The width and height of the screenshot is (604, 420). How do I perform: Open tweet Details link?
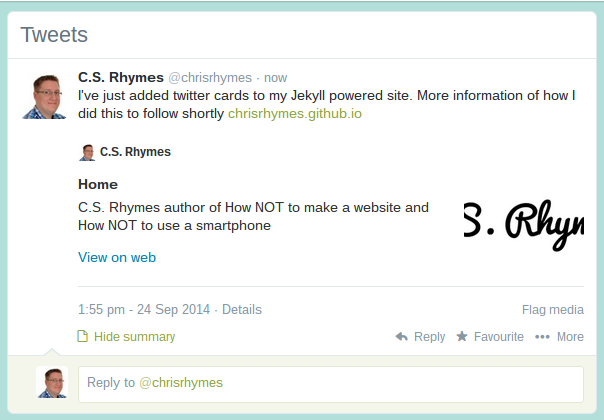pyautogui.click(x=242, y=309)
